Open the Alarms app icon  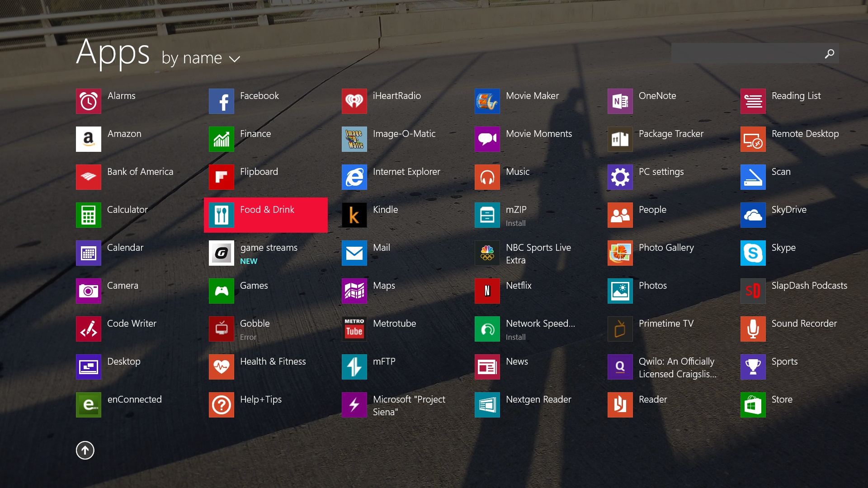(89, 101)
